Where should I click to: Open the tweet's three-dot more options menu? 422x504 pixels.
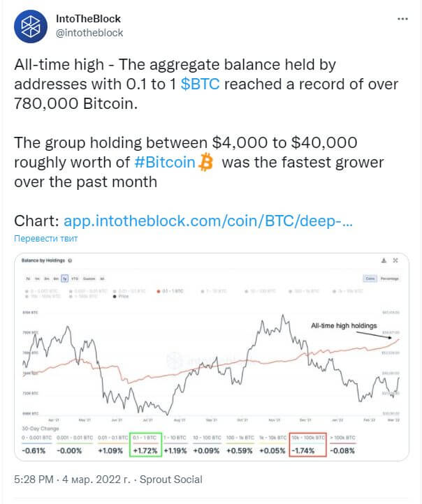(402, 19)
